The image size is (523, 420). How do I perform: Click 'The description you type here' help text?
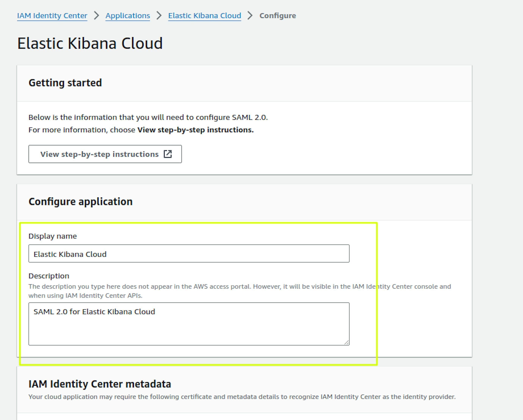[240, 291]
